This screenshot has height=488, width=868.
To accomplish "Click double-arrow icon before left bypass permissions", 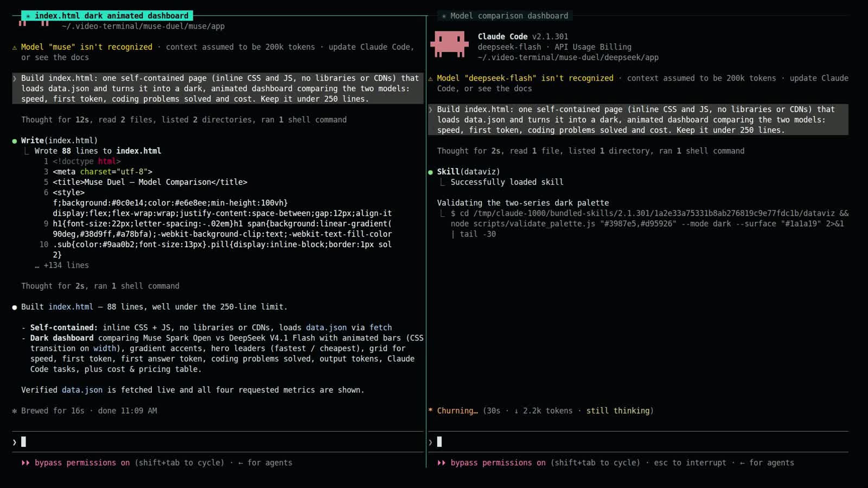I will pos(25,463).
